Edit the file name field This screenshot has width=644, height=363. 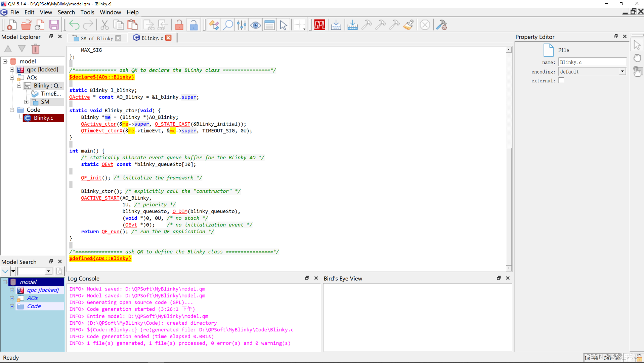(592, 62)
